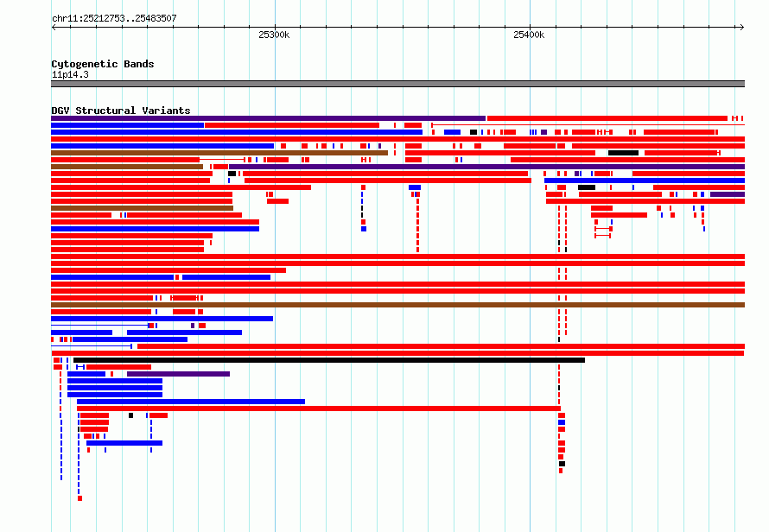Select the small black square near bottom-left red bars
The height and width of the screenshot is (532, 769).
pos(131,415)
